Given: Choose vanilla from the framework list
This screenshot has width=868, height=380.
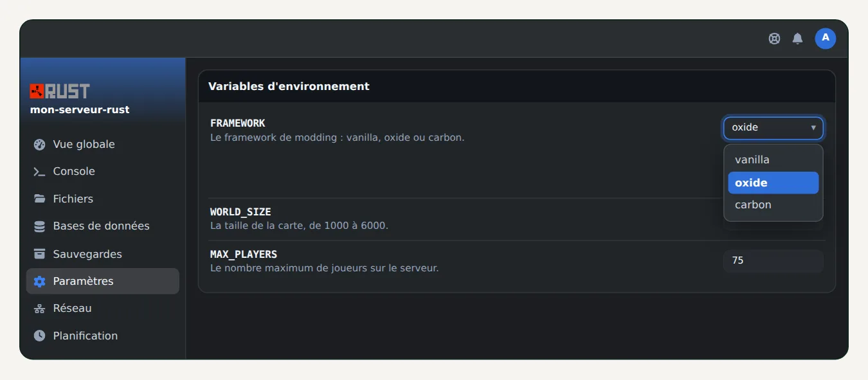Looking at the screenshot, I should [773, 160].
